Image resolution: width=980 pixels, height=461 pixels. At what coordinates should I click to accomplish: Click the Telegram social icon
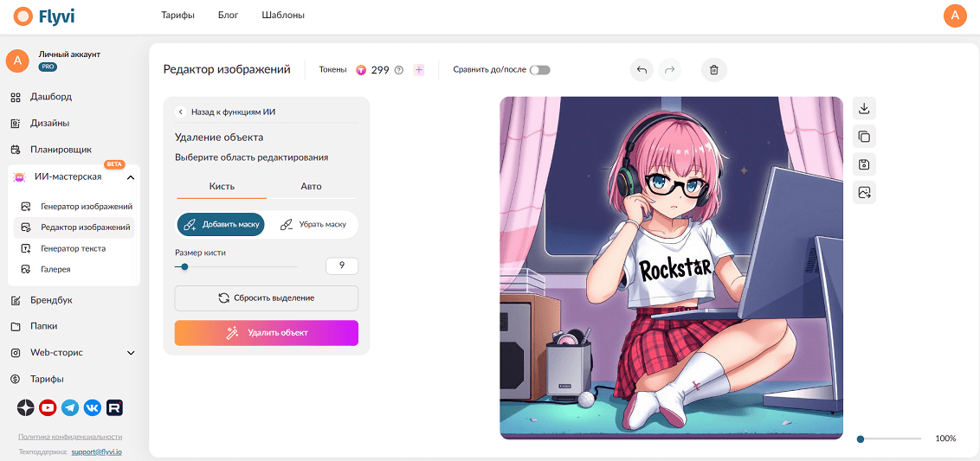point(71,408)
